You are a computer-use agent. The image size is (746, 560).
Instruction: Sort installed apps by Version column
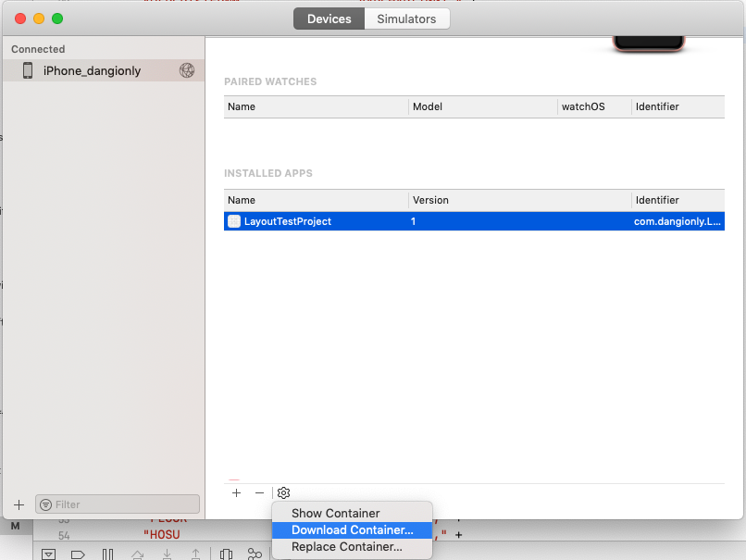[519, 200]
